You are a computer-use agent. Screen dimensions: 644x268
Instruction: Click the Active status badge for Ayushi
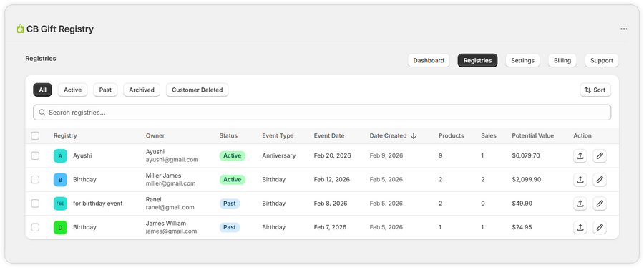point(232,155)
